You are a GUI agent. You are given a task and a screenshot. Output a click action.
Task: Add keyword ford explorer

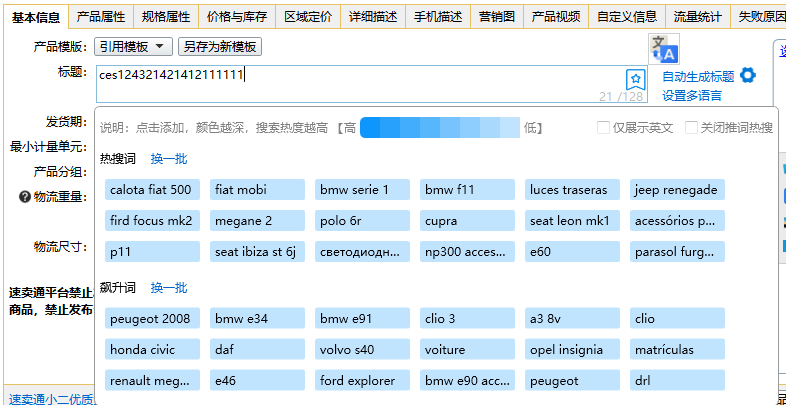(x=362, y=380)
